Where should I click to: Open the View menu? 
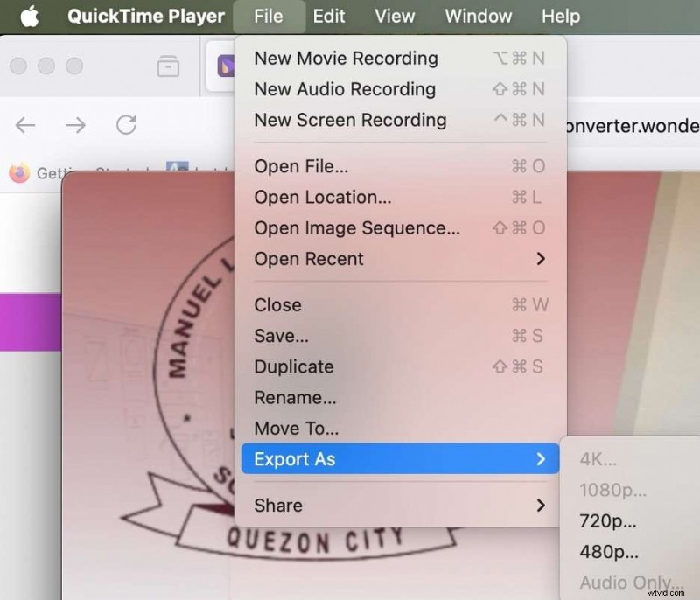(394, 16)
